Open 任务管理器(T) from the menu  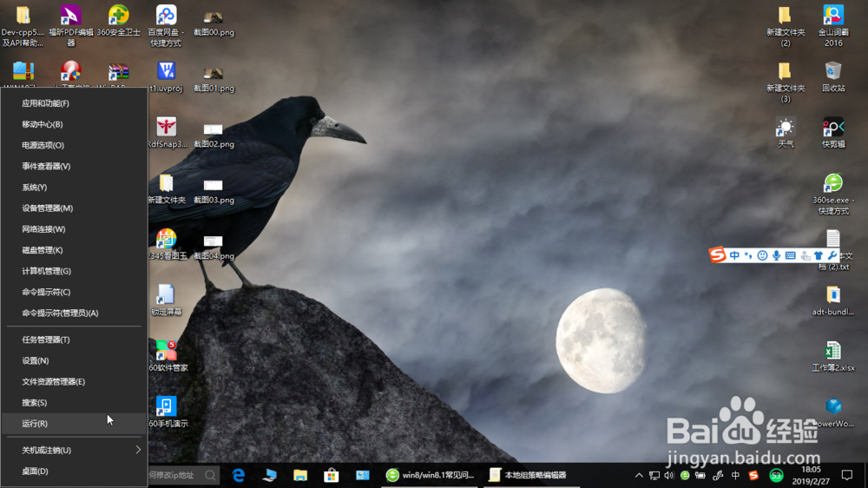[x=74, y=340]
